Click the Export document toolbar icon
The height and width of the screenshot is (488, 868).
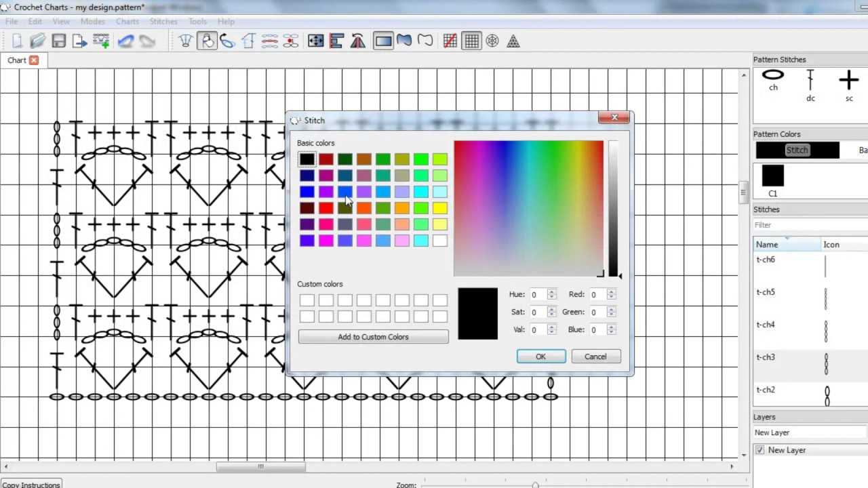(80, 41)
